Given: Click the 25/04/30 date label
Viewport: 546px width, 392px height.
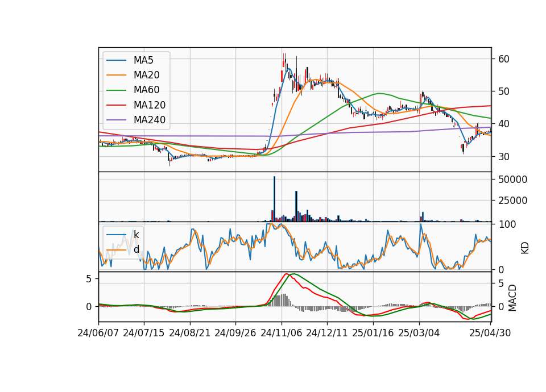Looking at the screenshot, I should (490, 333).
